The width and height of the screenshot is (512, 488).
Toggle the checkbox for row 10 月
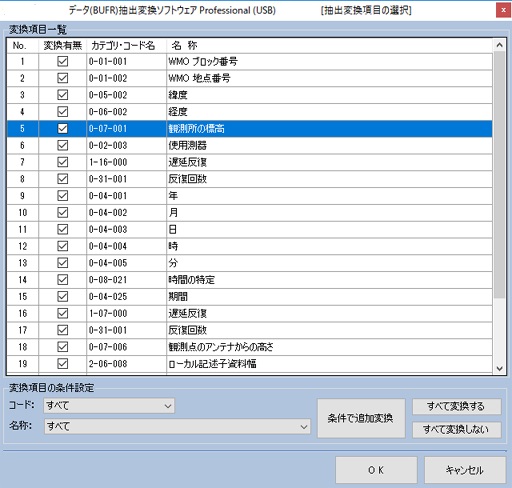(x=63, y=213)
